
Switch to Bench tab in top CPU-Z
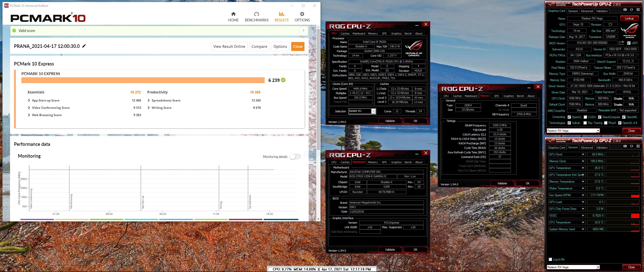coord(408,33)
